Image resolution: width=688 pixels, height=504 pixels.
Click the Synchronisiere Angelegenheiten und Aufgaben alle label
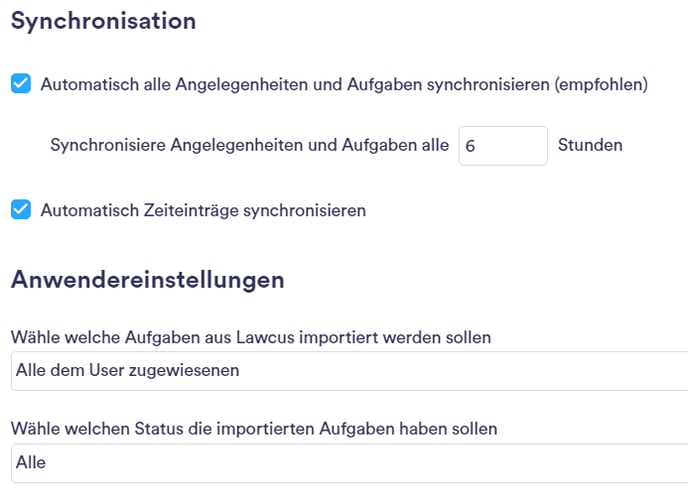250,145
